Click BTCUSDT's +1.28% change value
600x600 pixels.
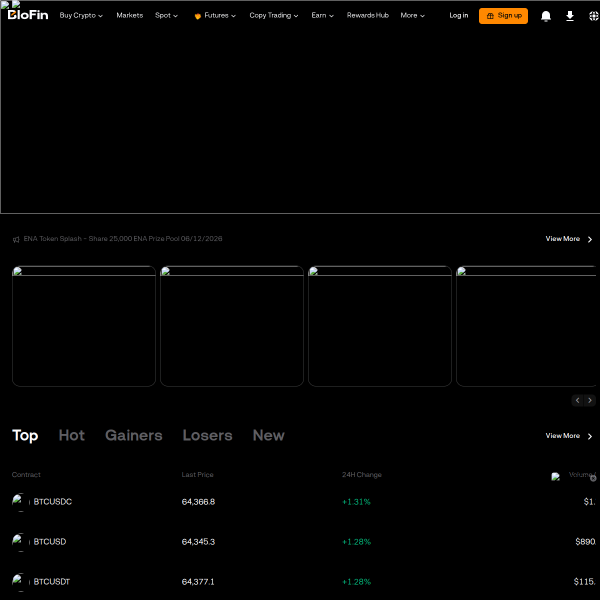pyautogui.click(x=356, y=582)
